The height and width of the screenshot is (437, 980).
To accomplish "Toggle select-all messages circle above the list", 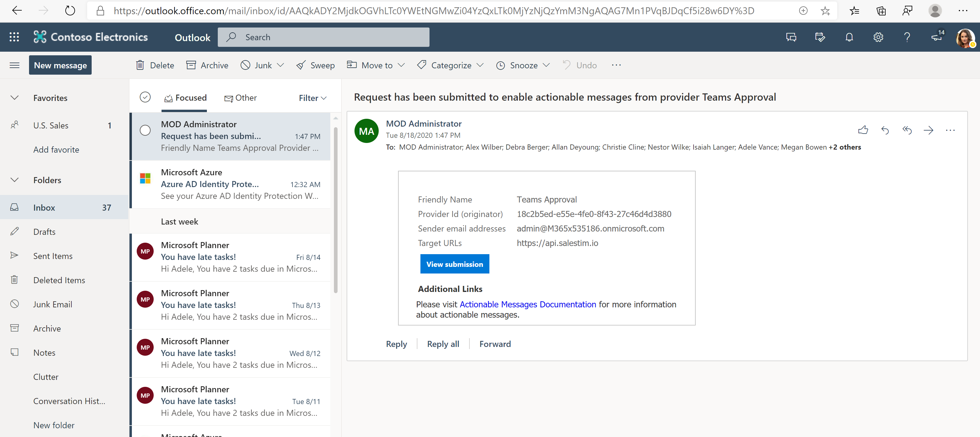I will click(145, 97).
